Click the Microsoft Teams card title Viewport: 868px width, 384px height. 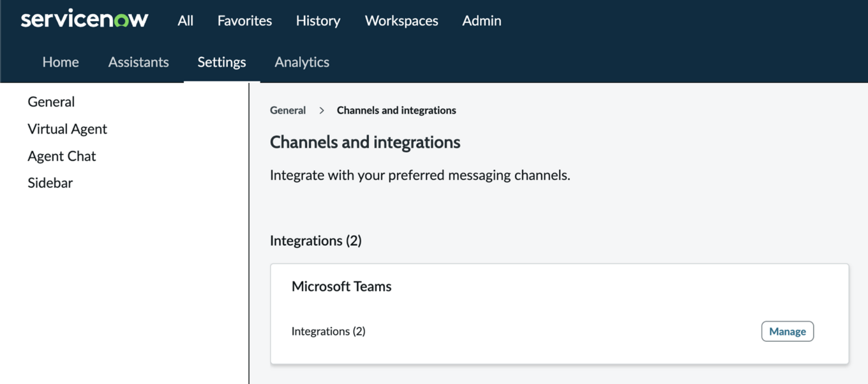pyautogui.click(x=341, y=286)
